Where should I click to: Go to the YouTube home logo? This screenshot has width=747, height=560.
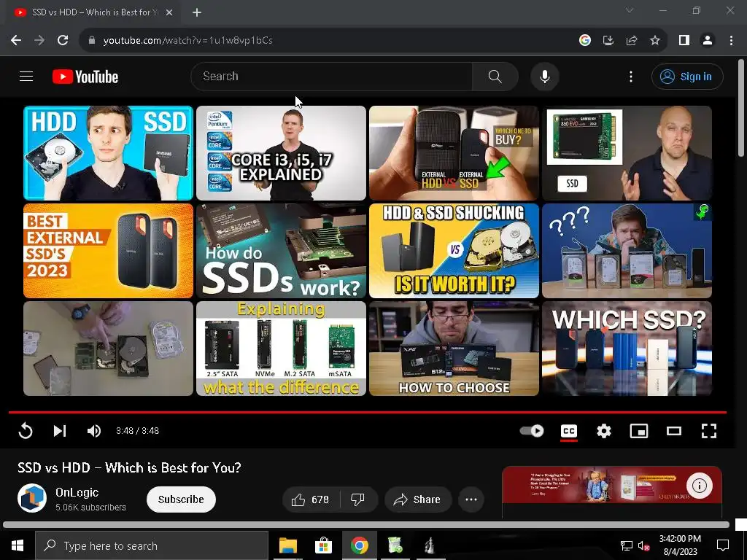[85, 77]
